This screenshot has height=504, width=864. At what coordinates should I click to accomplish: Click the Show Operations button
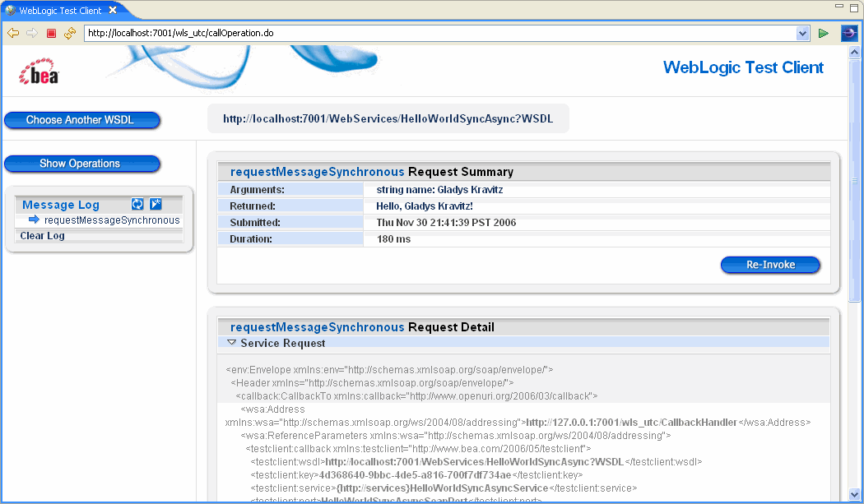point(81,164)
